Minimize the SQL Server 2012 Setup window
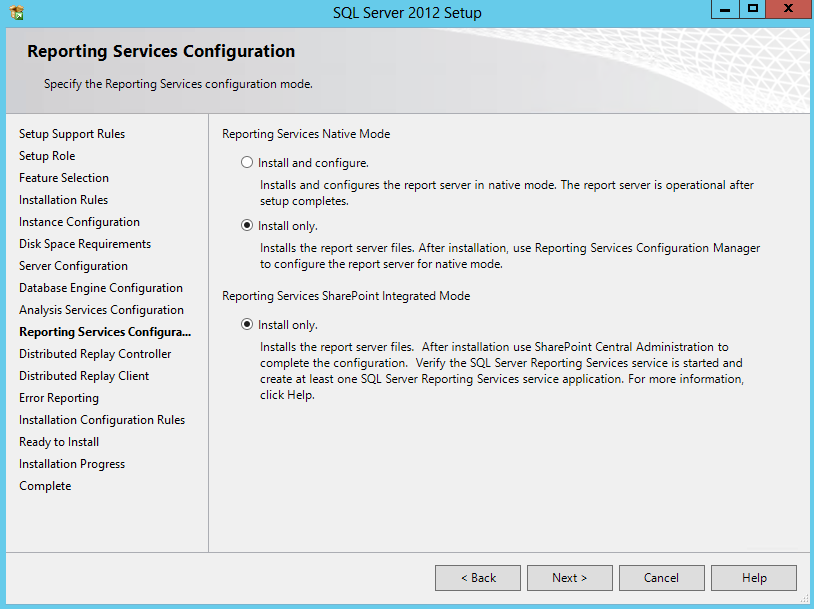This screenshot has width=814, height=609. (725, 9)
